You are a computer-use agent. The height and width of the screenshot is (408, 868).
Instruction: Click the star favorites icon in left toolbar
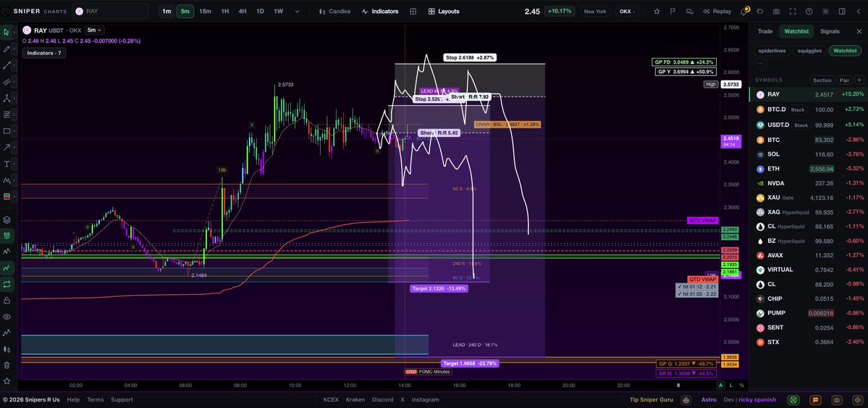click(7, 381)
